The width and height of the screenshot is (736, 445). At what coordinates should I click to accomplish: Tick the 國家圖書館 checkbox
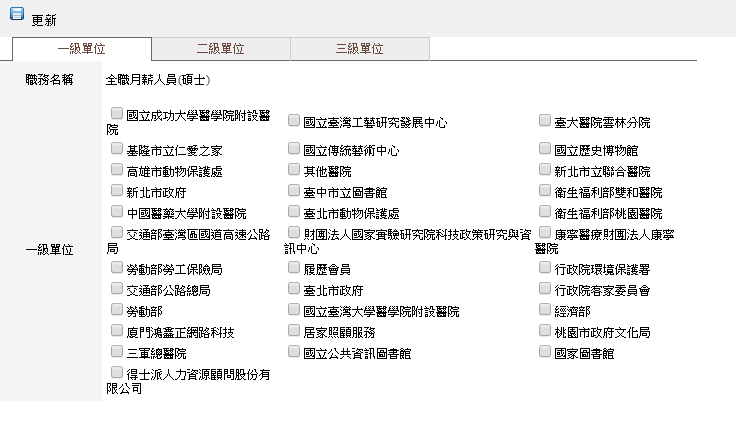[545, 352]
